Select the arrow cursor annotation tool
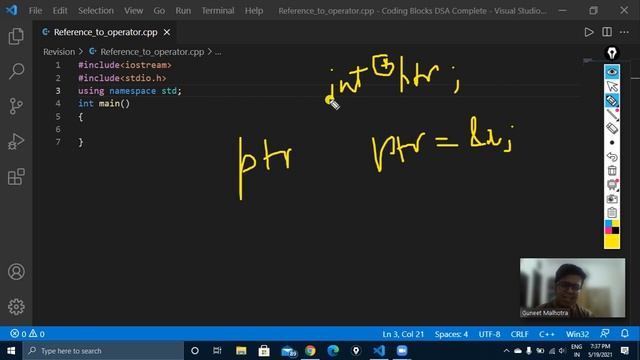Viewport: 640px width, 360px height. [611, 86]
